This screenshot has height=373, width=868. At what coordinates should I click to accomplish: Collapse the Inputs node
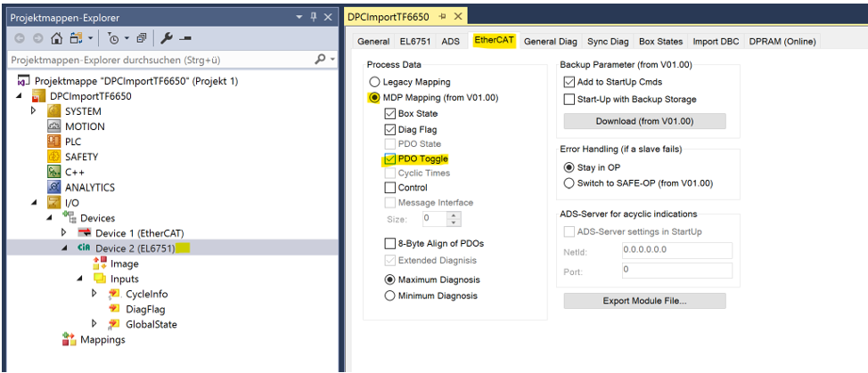[x=81, y=279]
